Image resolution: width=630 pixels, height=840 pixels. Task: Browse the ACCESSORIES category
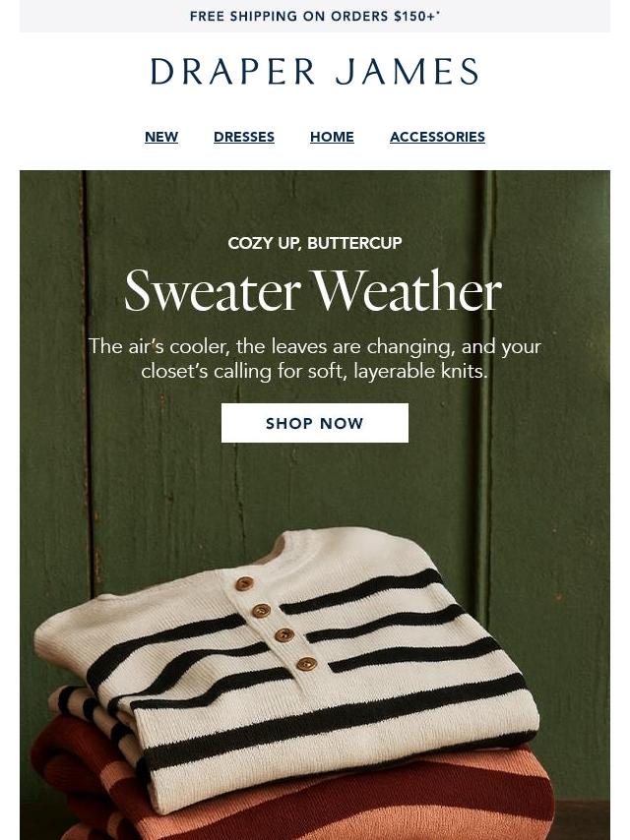[437, 137]
